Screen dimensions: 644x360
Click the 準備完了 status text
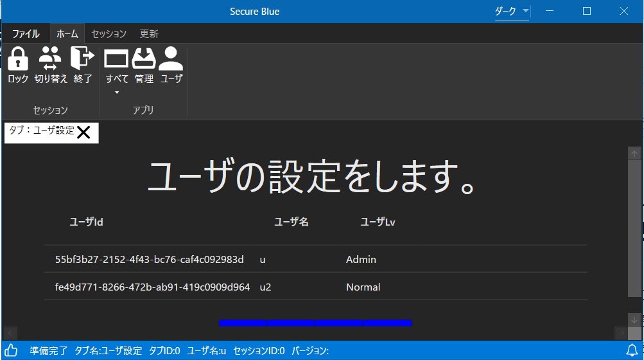click(x=48, y=350)
